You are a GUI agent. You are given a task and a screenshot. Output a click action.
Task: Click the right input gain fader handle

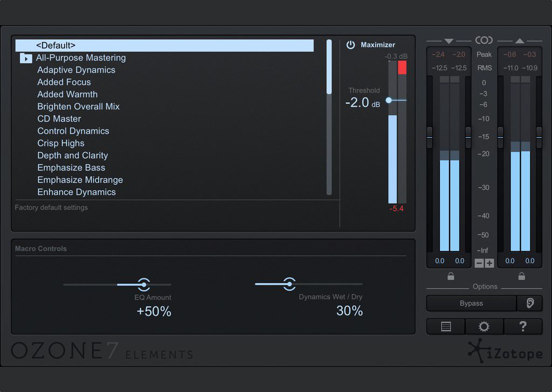(x=468, y=137)
